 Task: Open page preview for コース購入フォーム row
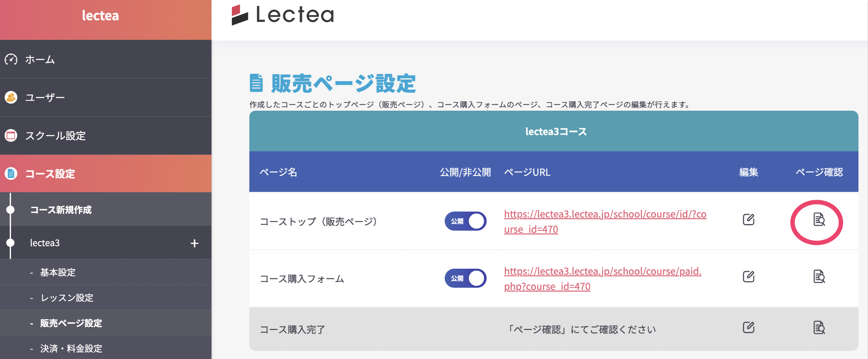[x=819, y=277]
